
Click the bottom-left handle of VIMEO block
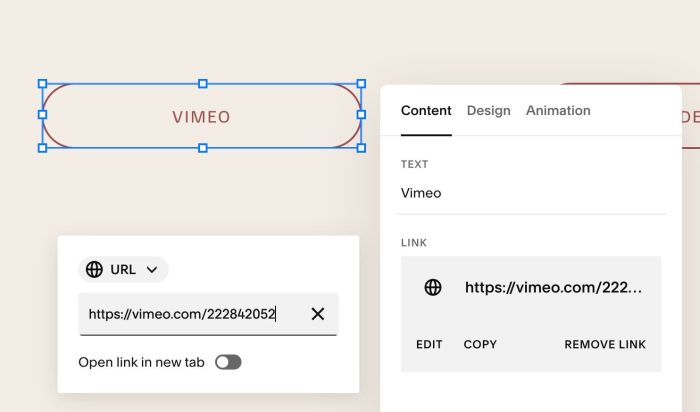[x=42, y=148]
